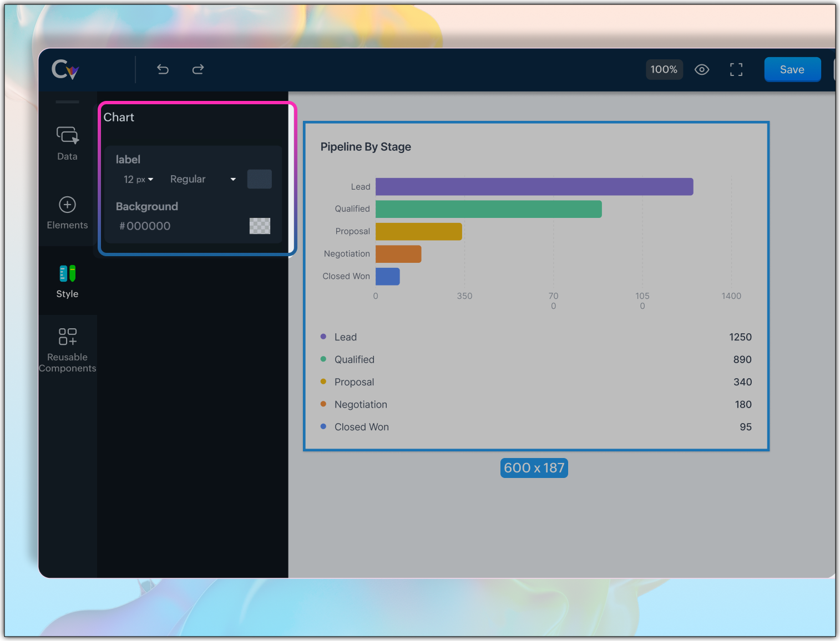Click the font weight dropdown arrow
The height and width of the screenshot is (641, 840).
click(x=233, y=180)
